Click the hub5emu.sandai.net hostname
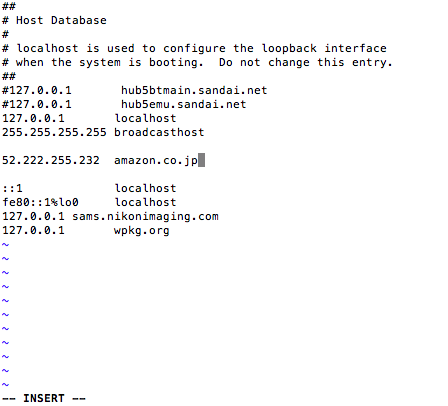This screenshot has height=406, width=448. [x=183, y=104]
